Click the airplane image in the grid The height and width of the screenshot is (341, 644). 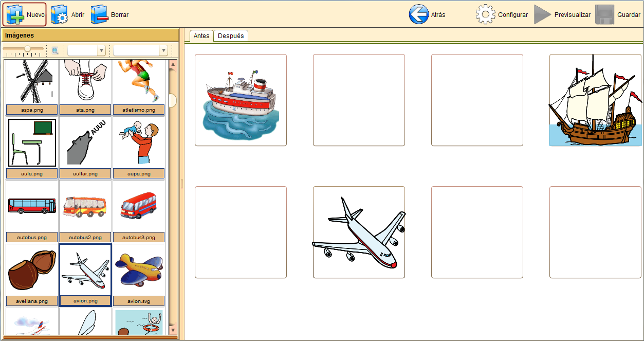[x=359, y=232]
